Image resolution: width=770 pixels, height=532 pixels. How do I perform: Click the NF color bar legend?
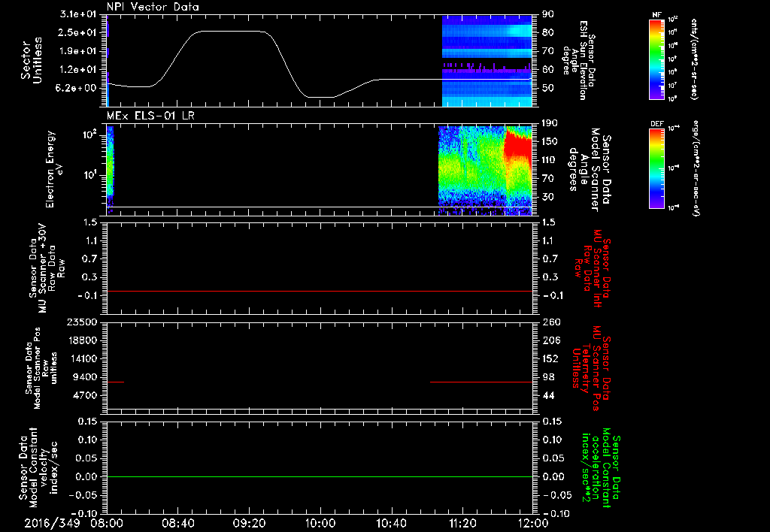pos(656,59)
